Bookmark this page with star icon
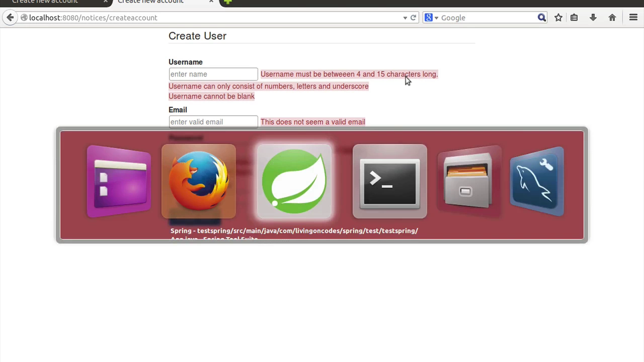Image resolution: width=644 pixels, height=362 pixels. coord(558,18)
